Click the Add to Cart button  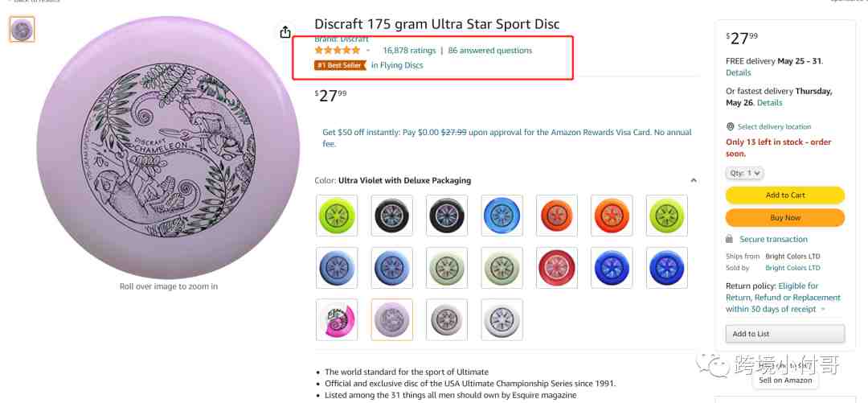785,195
